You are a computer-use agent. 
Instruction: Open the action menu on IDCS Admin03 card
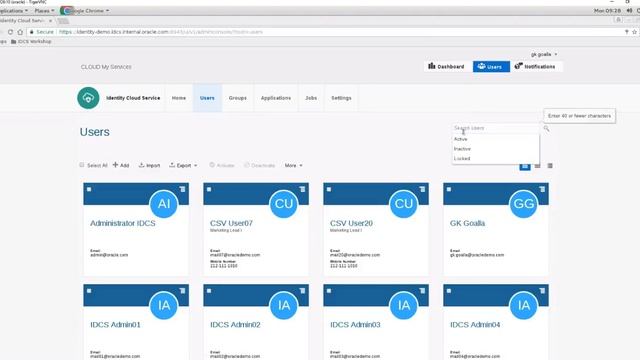(x=422, y=291)
